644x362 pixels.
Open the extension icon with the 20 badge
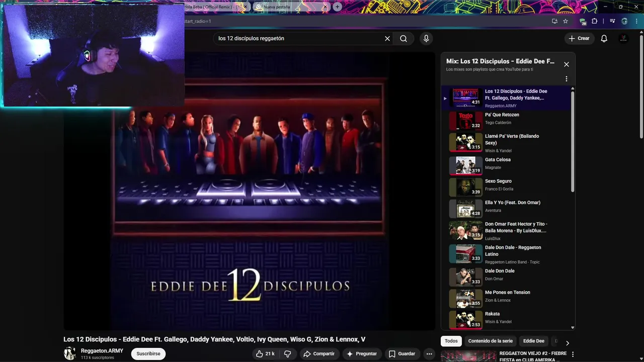(x=583, y=21)
